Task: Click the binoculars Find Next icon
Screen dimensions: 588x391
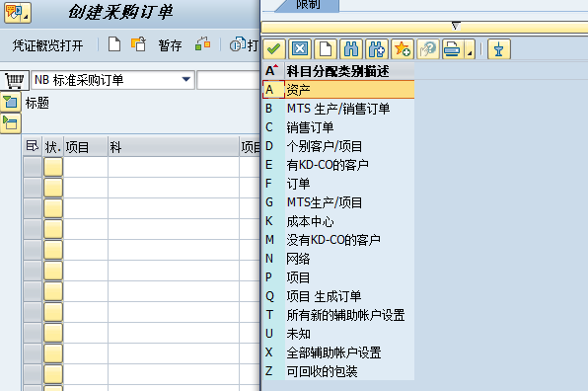Action: pyautogui.click(x=377, y=49)
